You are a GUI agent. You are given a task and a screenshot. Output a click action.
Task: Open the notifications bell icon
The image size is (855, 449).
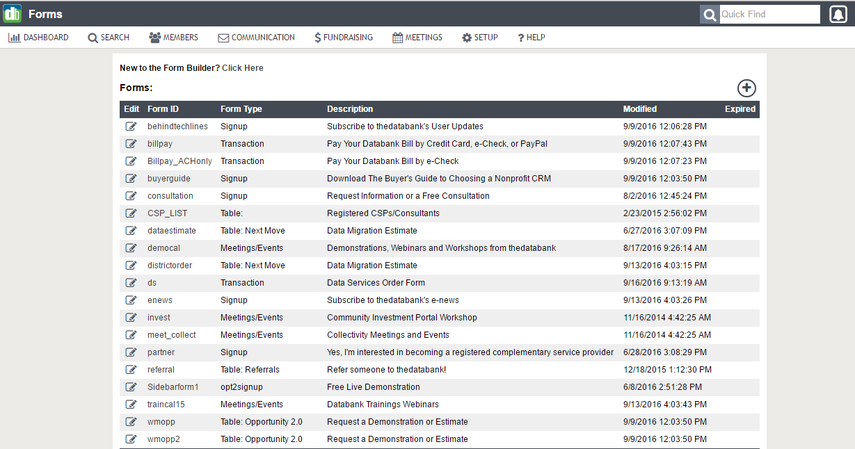pyautogui.click(x=838, y=14)
